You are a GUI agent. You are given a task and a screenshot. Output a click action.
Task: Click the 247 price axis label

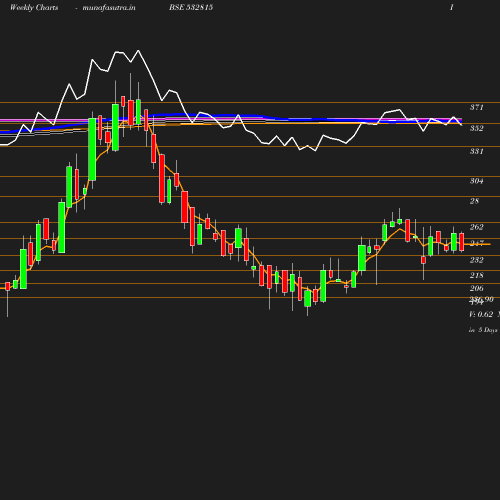pos(477,243)
